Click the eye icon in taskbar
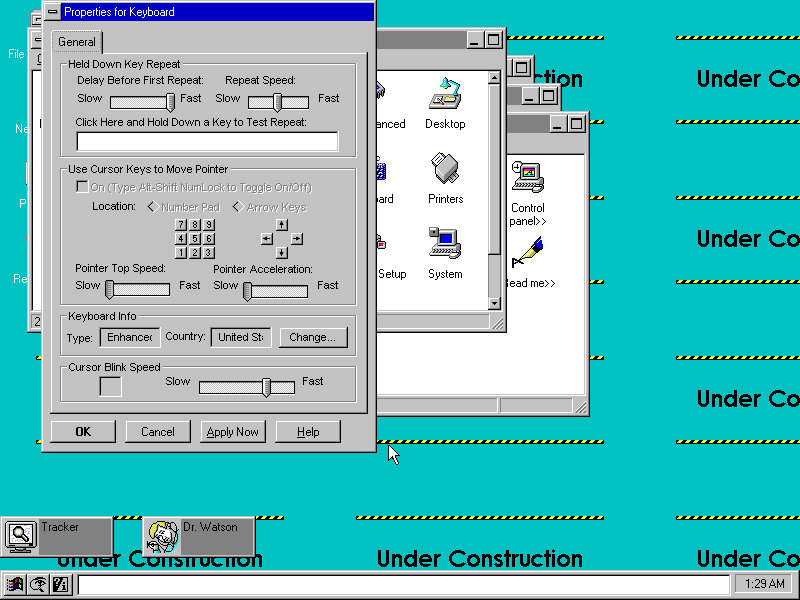 pyautogui.click(x=37, y=585)
